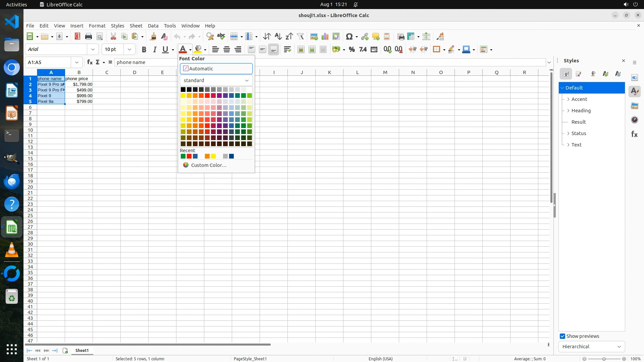Toggle Bold formatting

pyautogui.click(x=144, y=50)
